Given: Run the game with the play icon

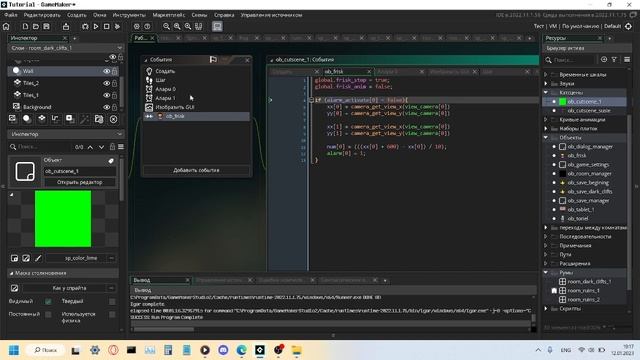Looking at the screenshot, I should pyautogui.click(x=96, y=27).
